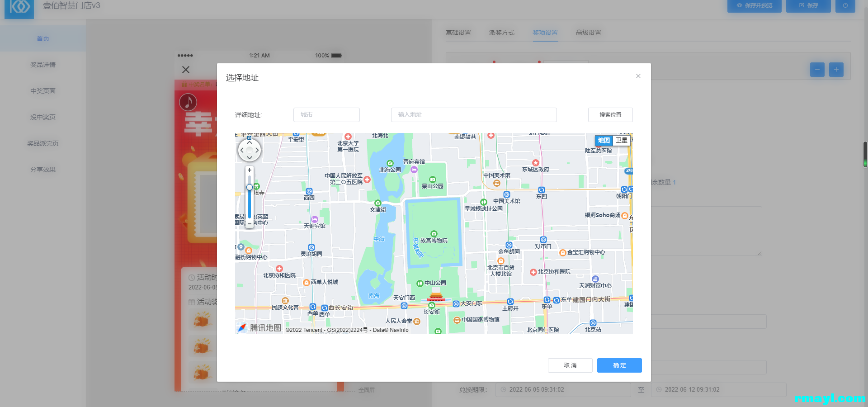Open the 奖项设置 tab
This screenshot has width=868, height=407.
[545, 33]
